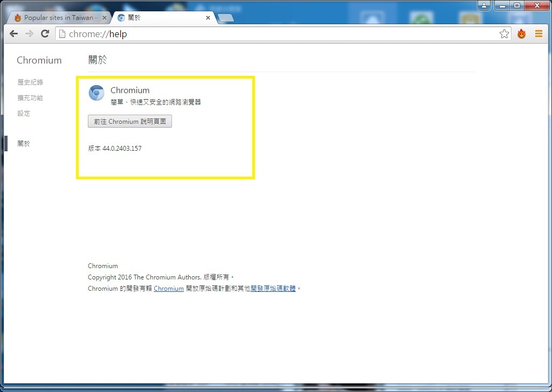
Task: Click the Copyright 2016 The Chromium Authors text
Action: coord(144,277)
